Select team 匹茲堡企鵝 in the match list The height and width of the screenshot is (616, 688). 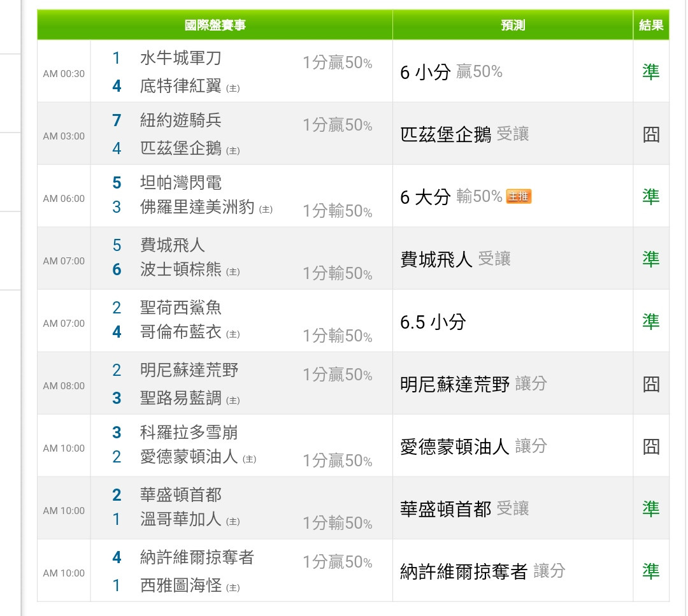181,148
